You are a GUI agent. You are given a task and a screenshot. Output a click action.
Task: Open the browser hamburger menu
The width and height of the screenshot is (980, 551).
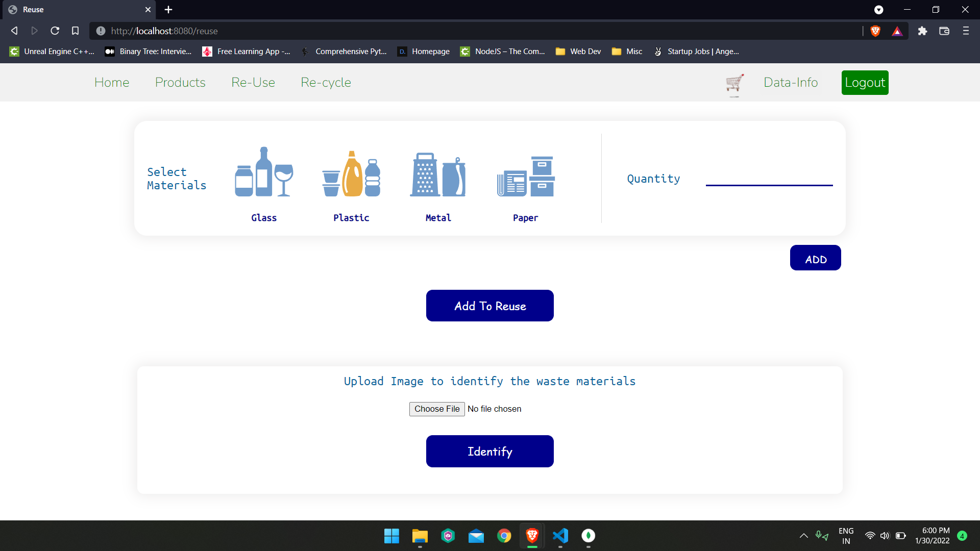pos(966,31)
